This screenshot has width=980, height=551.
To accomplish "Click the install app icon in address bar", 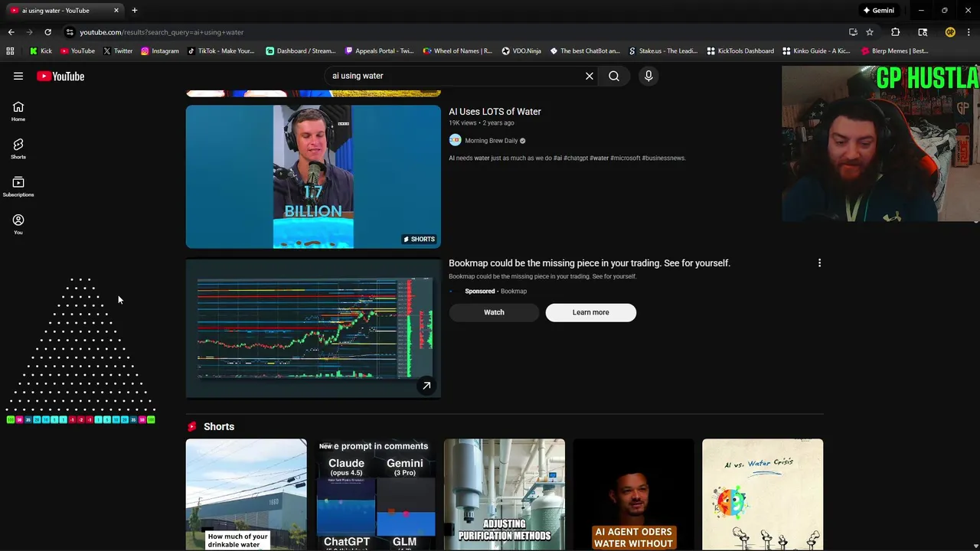I will [853, 32].
